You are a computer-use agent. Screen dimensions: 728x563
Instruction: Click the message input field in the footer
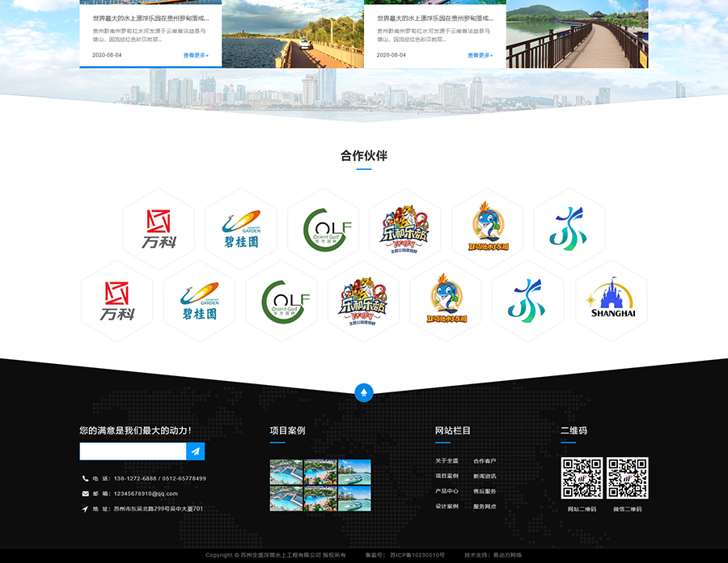point(131,452)
